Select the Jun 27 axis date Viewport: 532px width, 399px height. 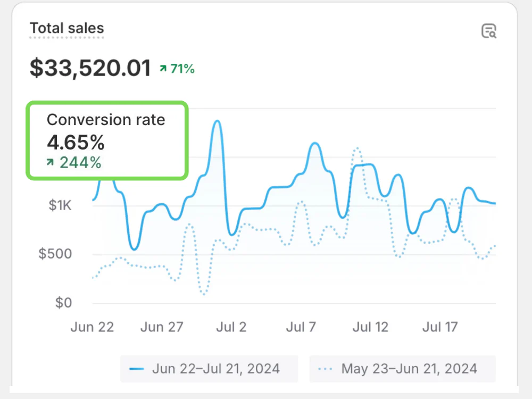click(x=162, y=327)
